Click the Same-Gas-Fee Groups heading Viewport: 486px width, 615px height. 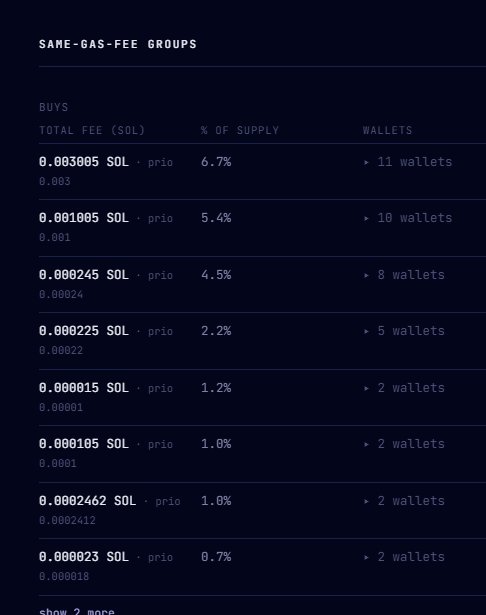pos(118,44)
